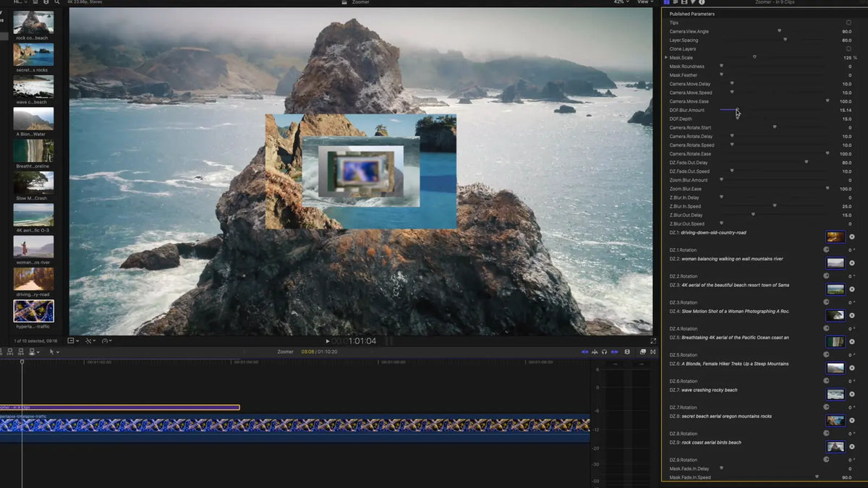
Task: Select the wave beach clip thumbnail in the browser
Action: [33, 86]
